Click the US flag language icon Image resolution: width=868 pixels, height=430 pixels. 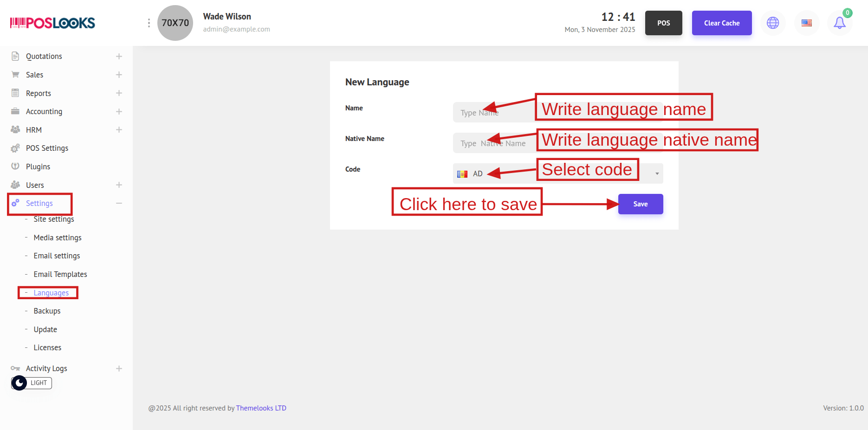(807, 23)
